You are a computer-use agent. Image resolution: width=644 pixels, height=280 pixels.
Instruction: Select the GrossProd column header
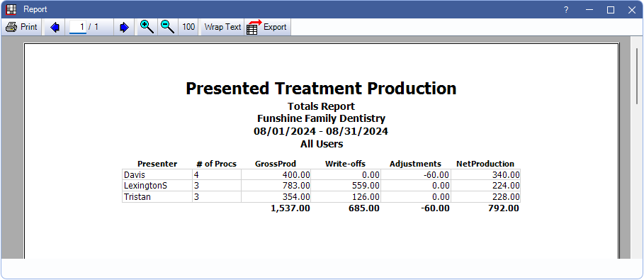[276, 164]
